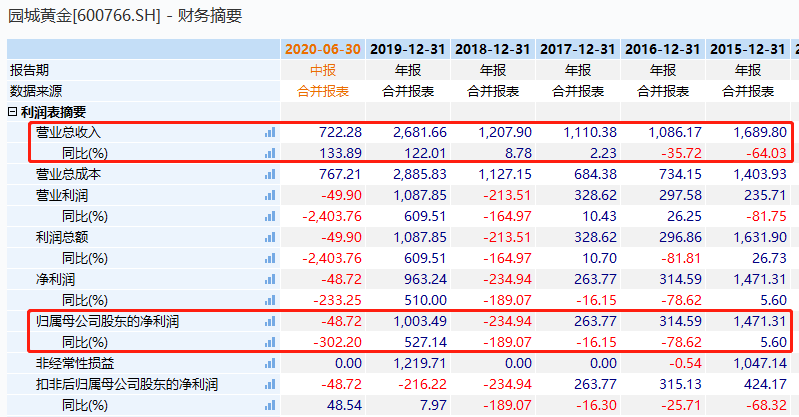
Task: Click title 园城黄金[600766.SH] - 财务摘要
Action: coord(125,16)
